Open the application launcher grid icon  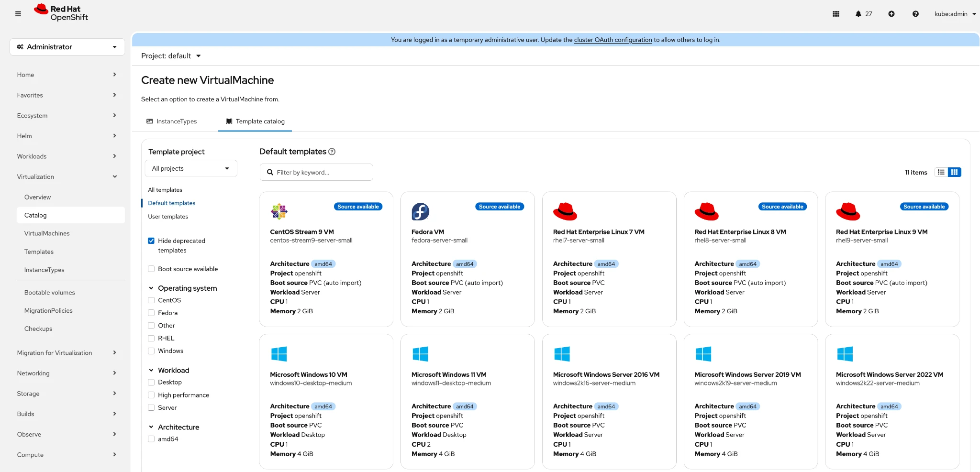point(836,14)
